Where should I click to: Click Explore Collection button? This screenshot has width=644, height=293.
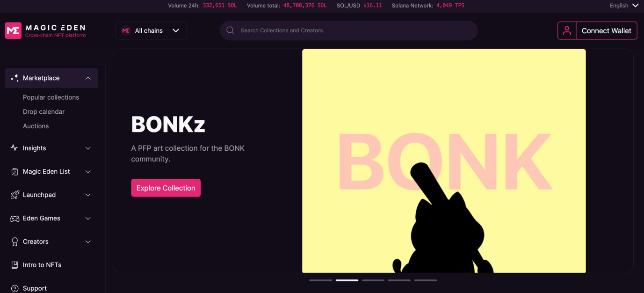[166, 188]
